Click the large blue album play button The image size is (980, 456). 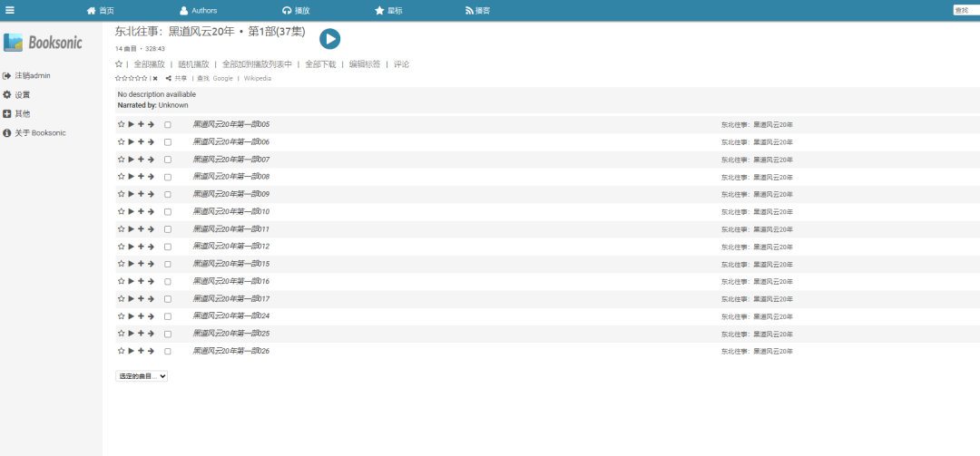pyautogui.click(x=329, y=38)
